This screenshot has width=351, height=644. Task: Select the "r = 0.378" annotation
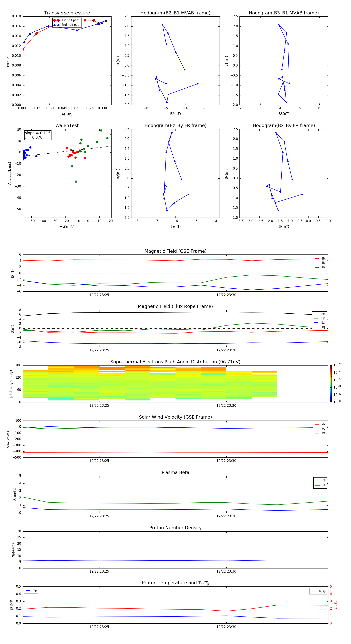point(34,137)
